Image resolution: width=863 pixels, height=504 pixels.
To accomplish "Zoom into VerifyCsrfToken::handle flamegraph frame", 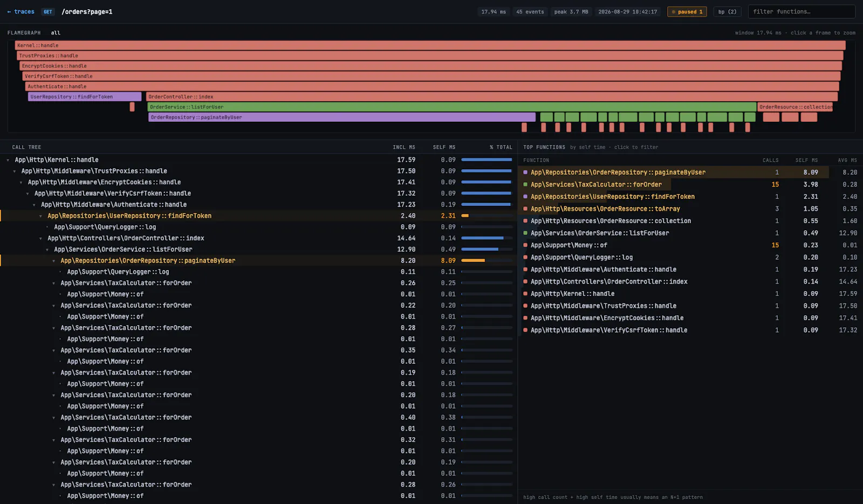I will click(432, 76).
